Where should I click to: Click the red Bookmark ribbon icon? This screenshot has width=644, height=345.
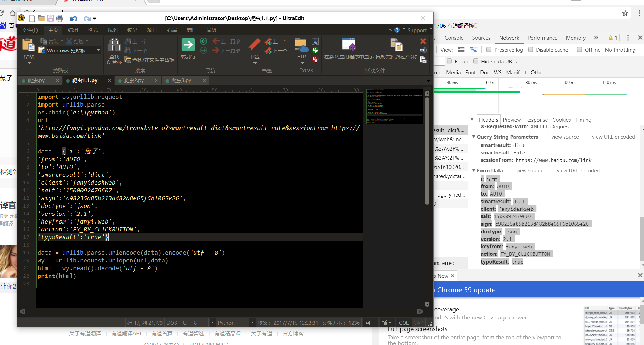tap(254, 45)
